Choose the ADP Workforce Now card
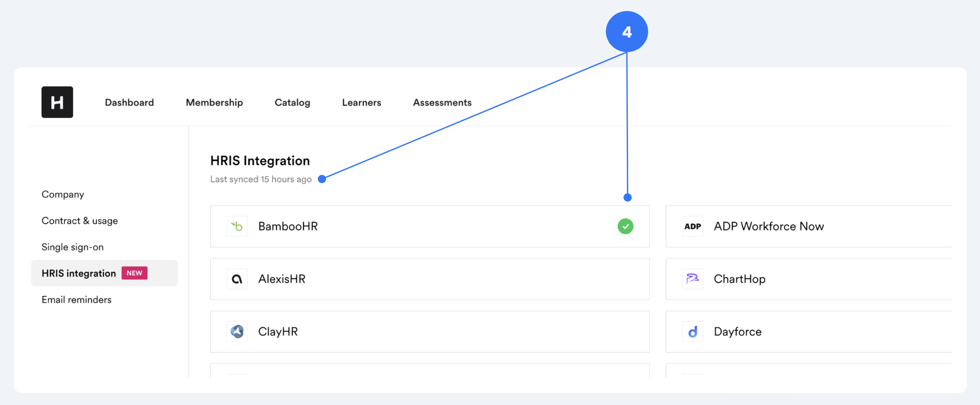 [x=808, y=226]
